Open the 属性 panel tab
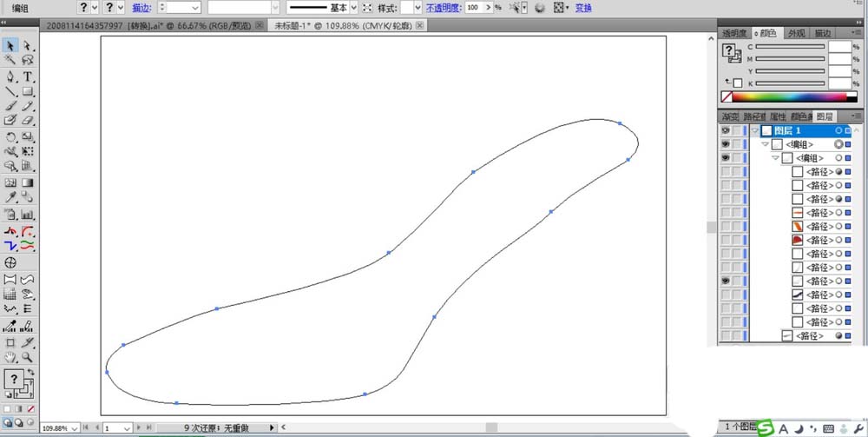 [778, 116]
